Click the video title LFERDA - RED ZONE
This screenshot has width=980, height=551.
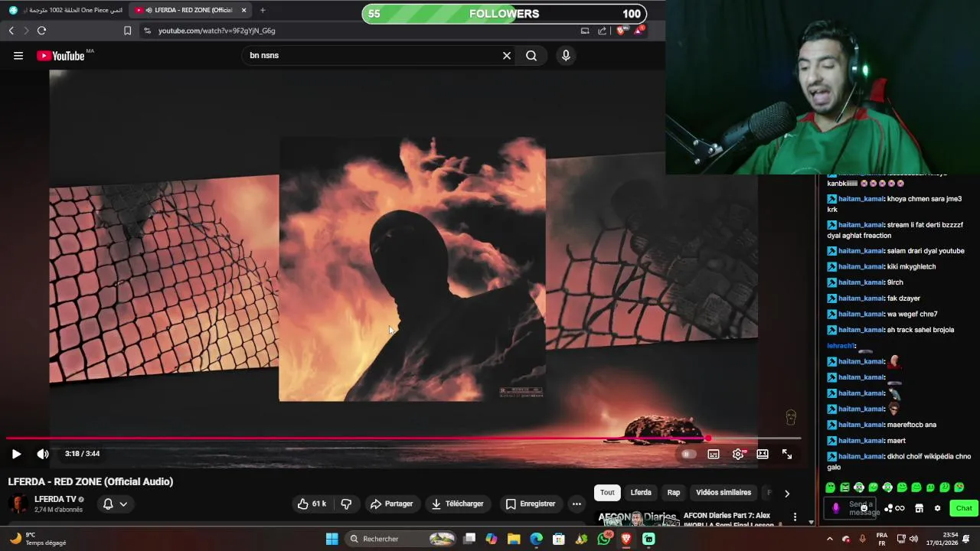(90, 481)
